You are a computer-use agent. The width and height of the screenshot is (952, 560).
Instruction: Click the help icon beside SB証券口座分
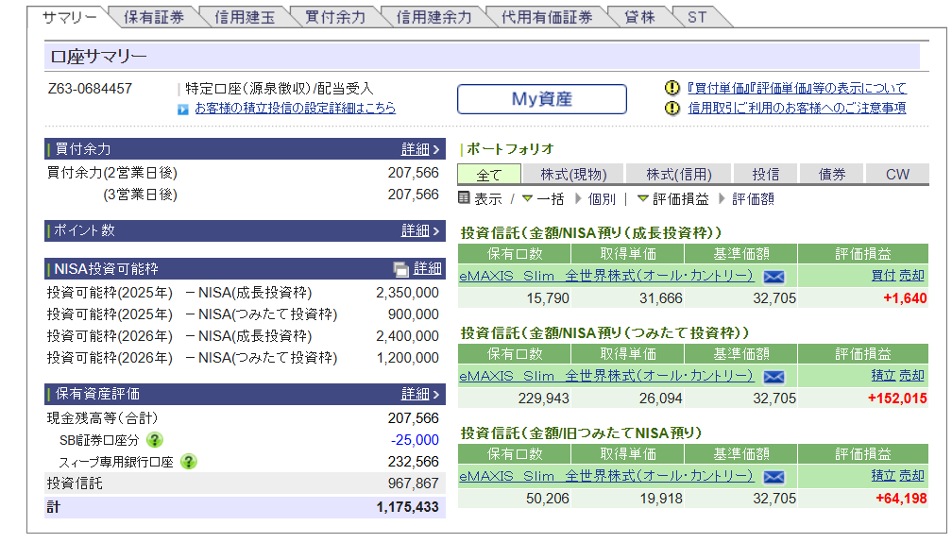point(155,440)
